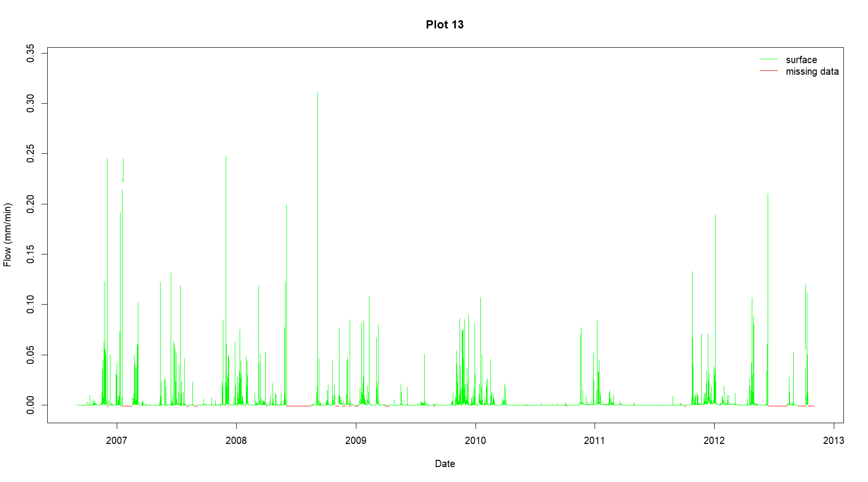Click the green surface legend line
The height and width of the screenshot is (482, 868).
(x=769, y=59)
